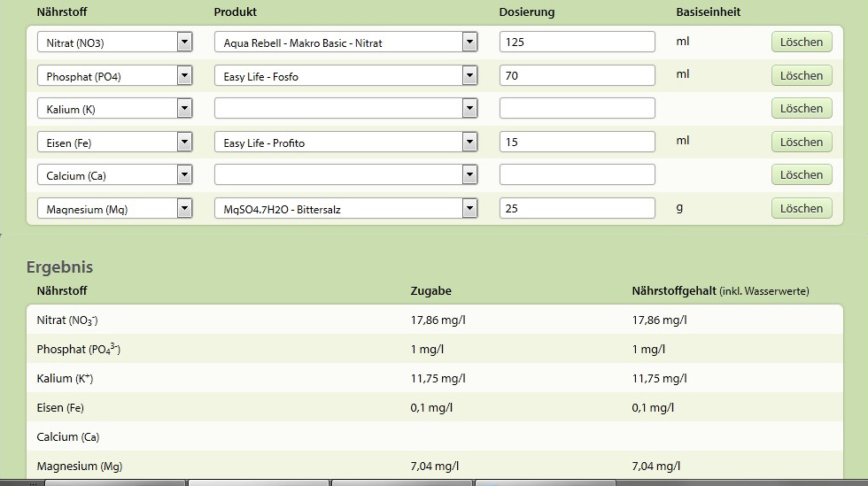Open the Easy Life - Profito product dropdown
This screenshot has height=486, width=868.
[x=346, y=143]
